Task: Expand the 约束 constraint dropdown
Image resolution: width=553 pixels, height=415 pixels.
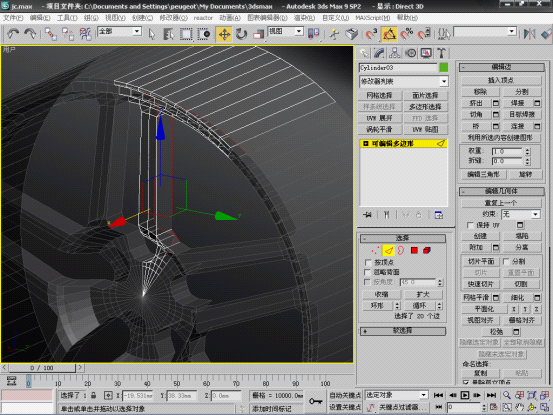Action: click(521, 214)
